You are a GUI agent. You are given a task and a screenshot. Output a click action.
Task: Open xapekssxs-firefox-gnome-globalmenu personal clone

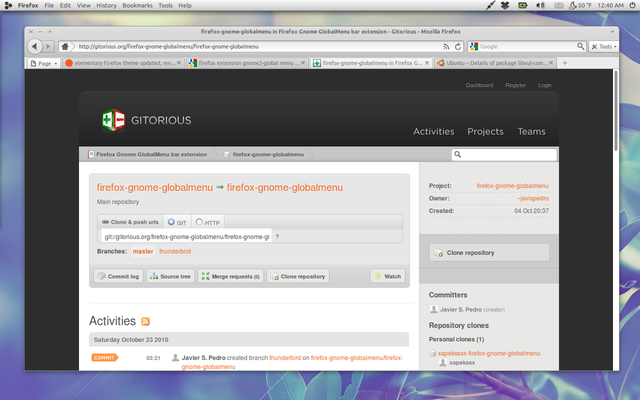(x=489, y=353)
